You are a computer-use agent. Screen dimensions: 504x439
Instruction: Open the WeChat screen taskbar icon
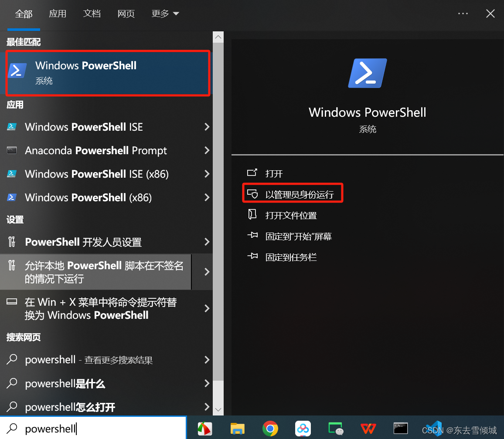[x=336, y=429]
